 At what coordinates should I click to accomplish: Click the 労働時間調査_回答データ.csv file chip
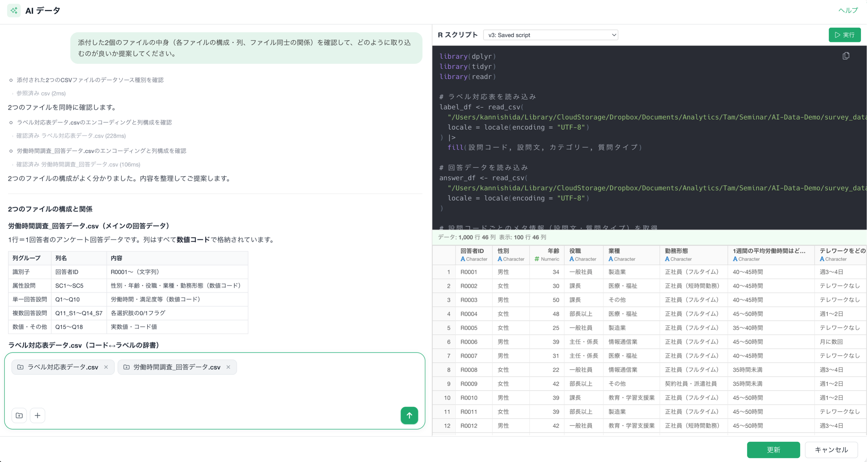pos(177,367)
